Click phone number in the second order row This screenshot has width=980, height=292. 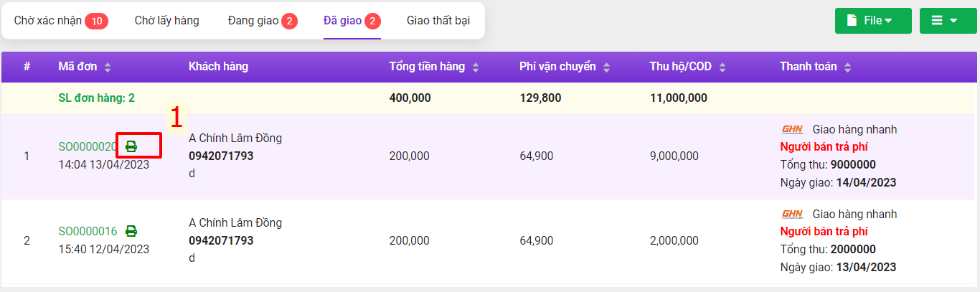221,240
